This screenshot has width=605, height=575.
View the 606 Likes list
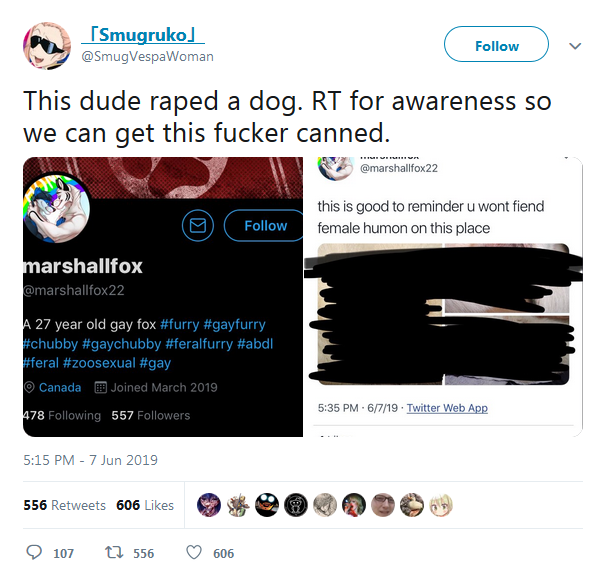145,505
